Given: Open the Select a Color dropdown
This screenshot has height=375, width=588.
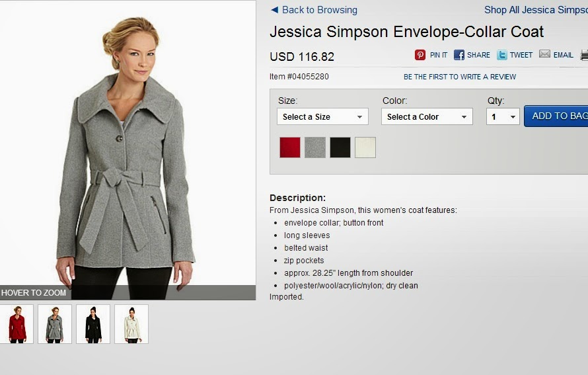Looking at the screenshot, I should tap(427, 117).
